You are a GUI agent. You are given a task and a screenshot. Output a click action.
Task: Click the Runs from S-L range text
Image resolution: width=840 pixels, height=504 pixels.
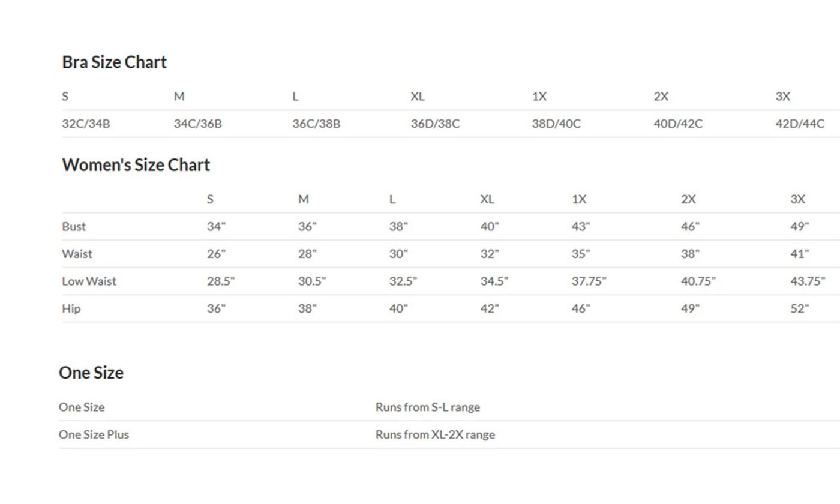427,407
